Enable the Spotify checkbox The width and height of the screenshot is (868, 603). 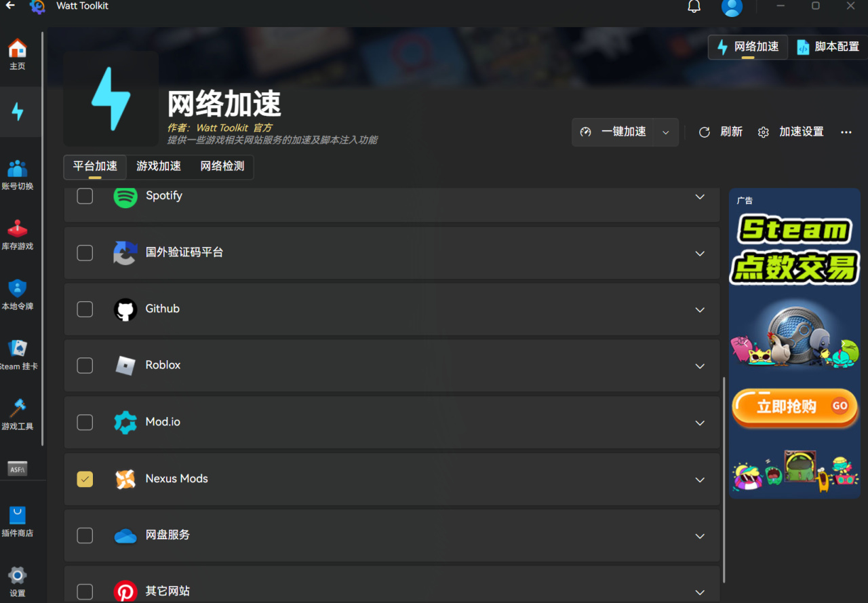pyautogui.click(x=85, y=196)
